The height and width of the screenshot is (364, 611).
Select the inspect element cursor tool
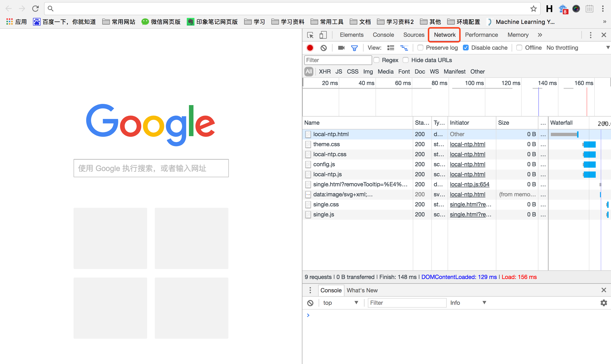tap(310, 35)
